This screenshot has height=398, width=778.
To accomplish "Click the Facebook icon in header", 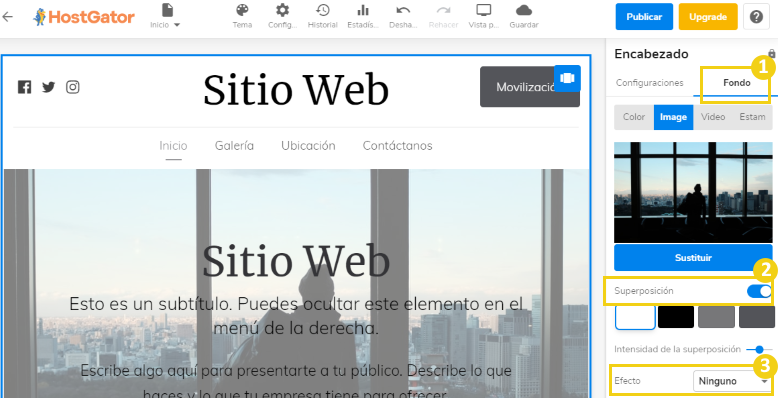I will tap(24, 87).
